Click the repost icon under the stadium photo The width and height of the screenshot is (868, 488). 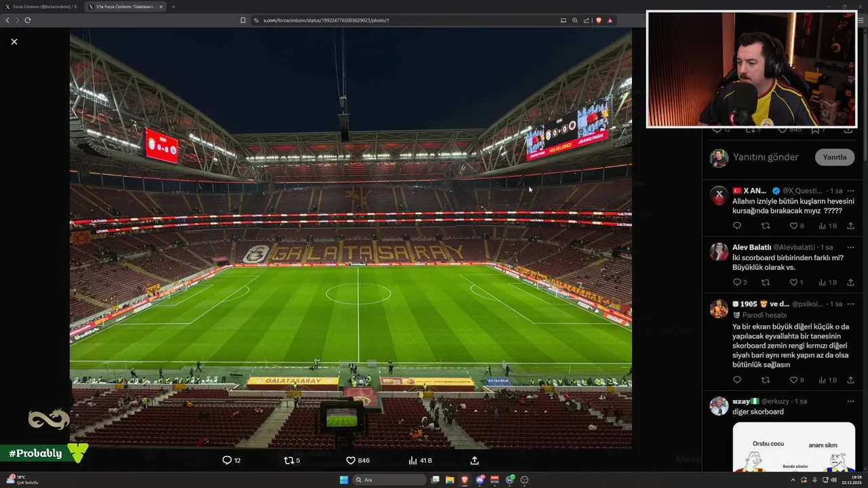[288, 460]
